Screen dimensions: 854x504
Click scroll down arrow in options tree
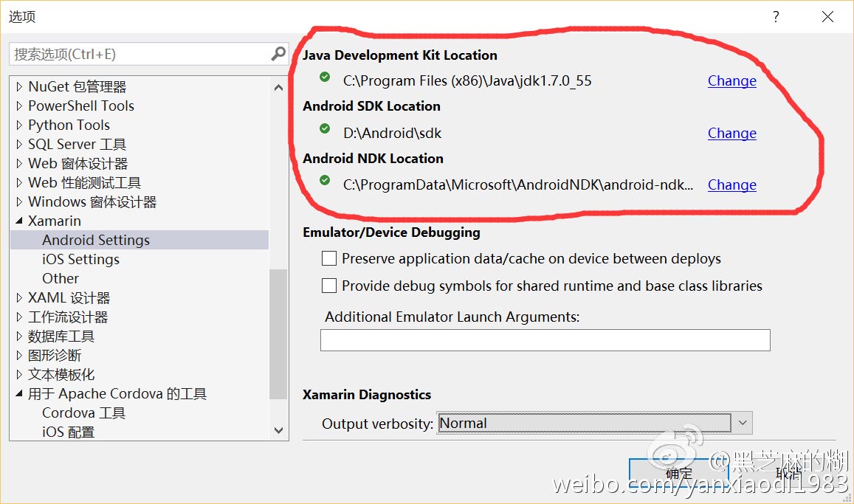(278, 430)
